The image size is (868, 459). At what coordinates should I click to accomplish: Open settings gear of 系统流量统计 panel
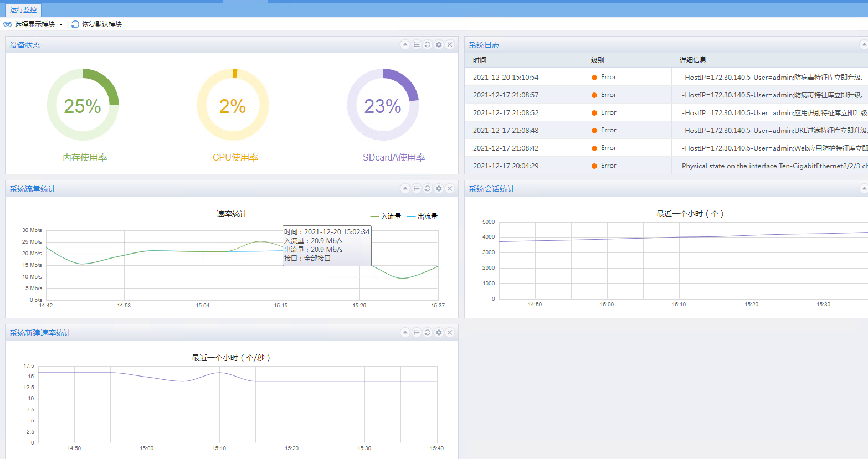(x=439, y=189)
